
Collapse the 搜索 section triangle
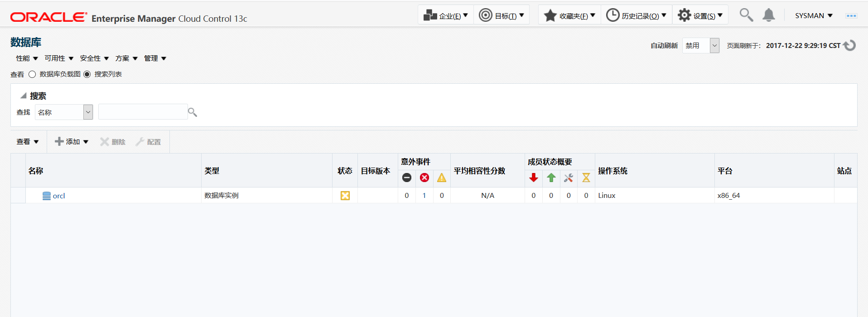coord(23,96)
